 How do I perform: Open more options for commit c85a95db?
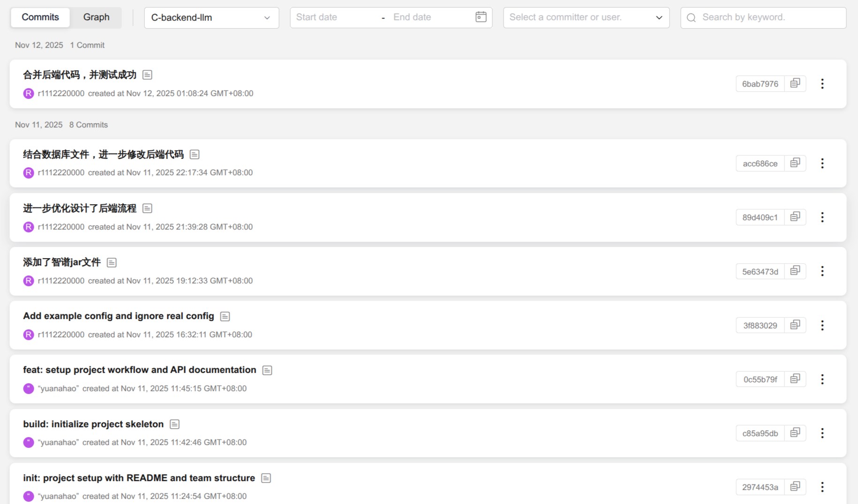[822, 433]
